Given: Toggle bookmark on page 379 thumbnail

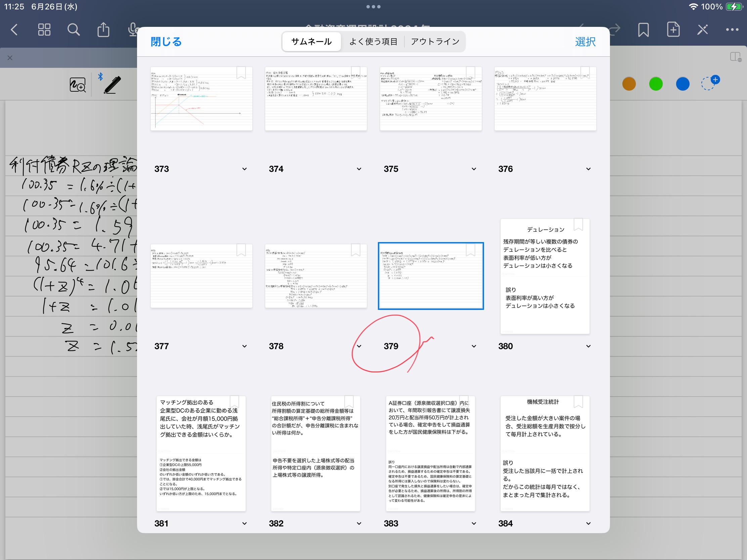Looking at the screenshot, I should tap(471, 250).
